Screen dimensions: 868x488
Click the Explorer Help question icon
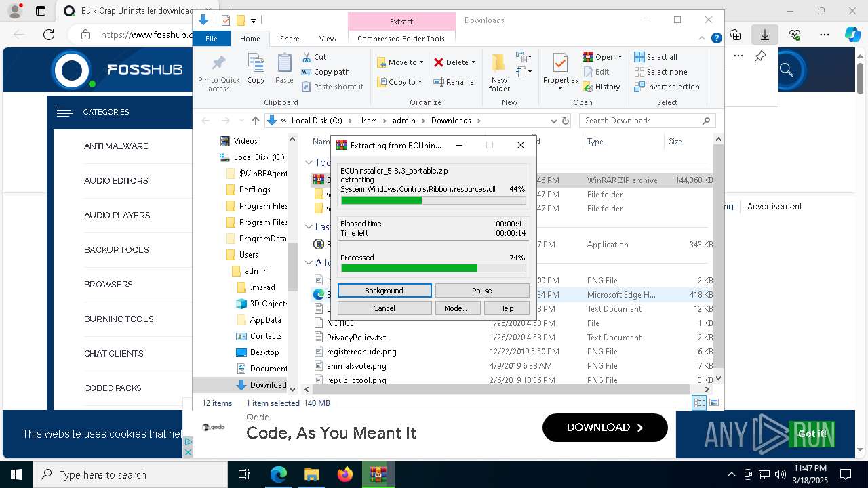716,39
